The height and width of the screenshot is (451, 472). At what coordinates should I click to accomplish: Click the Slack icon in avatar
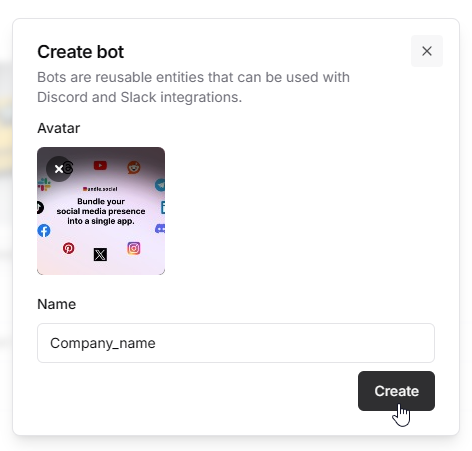44,184
